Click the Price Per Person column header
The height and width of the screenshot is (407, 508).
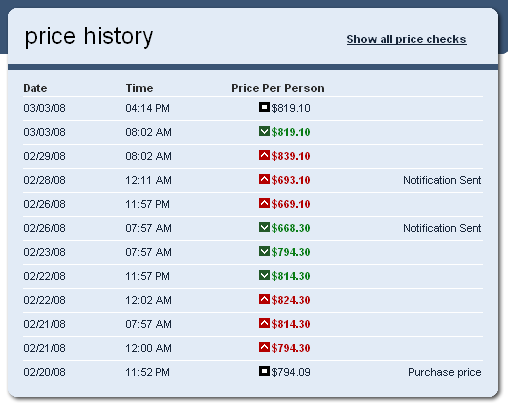pyautogui.click(x=278, y=88)
